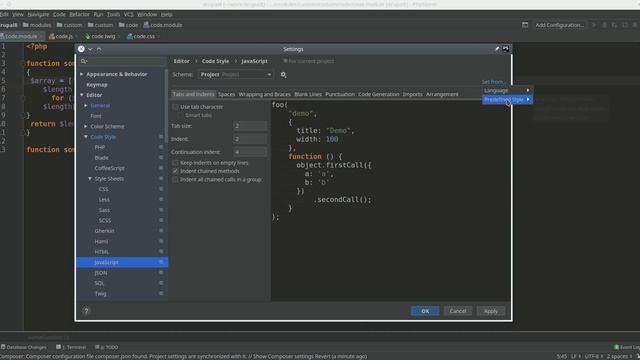Screen dimensions: 640x360
Task: Switch to the Arrangement tab
Action: [x=442, y=94]
